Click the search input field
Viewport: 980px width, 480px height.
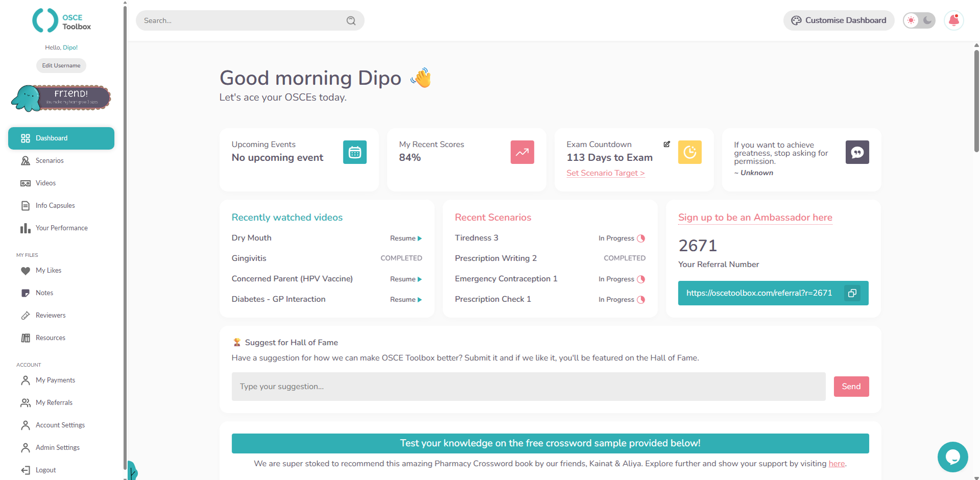click(x=250, y=20)
